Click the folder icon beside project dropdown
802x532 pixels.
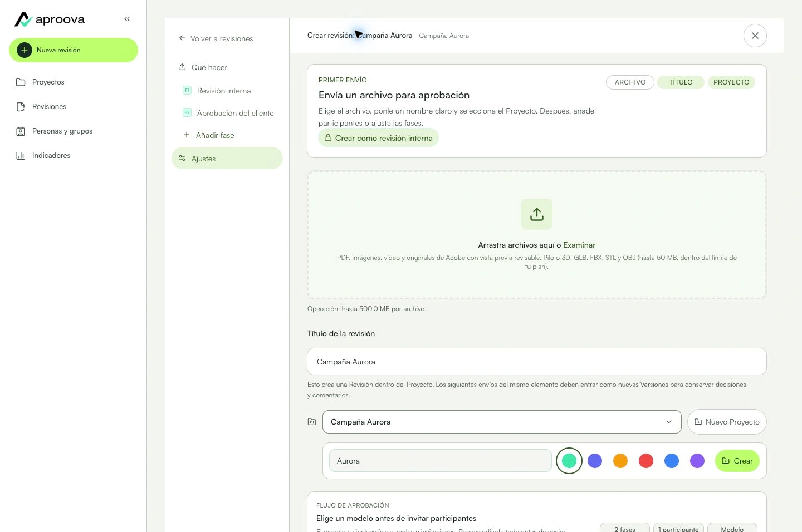point(312,422)
